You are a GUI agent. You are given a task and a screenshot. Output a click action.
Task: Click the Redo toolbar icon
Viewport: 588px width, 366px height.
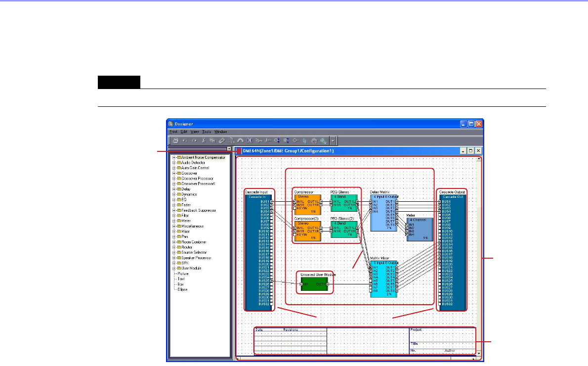[194, 141]
